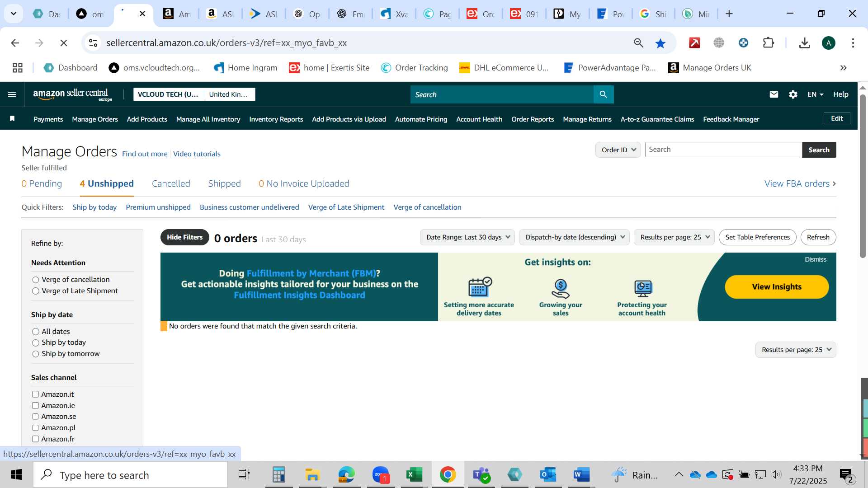Screen dimensions: 868x488
Task: Open the Dispatch-by date sort dropdown
Action: pos(574,237)
